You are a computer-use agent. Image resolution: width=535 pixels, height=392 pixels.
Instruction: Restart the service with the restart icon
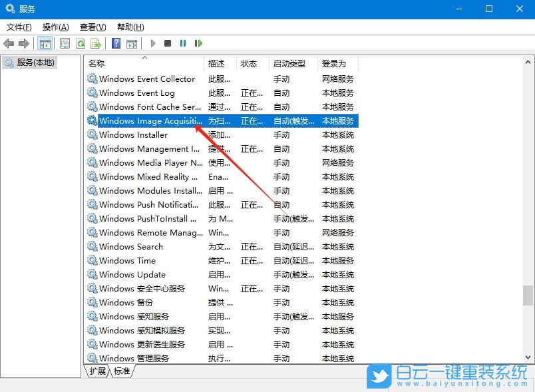pyautogui.click(x=198, y=43)
